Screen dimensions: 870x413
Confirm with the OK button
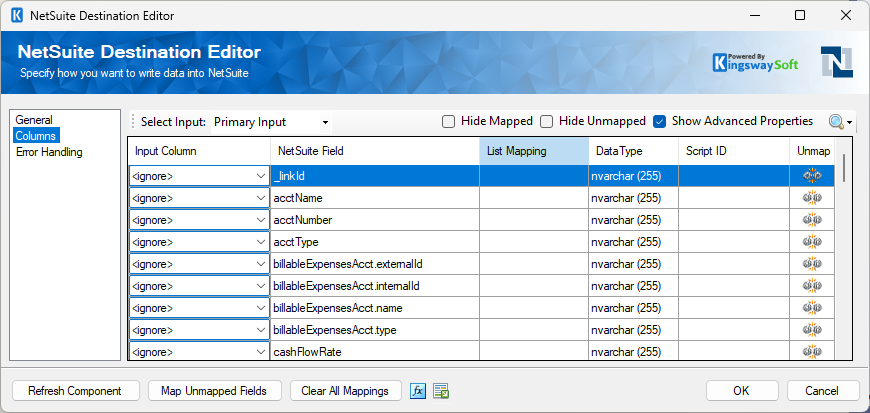coord(741,391)
